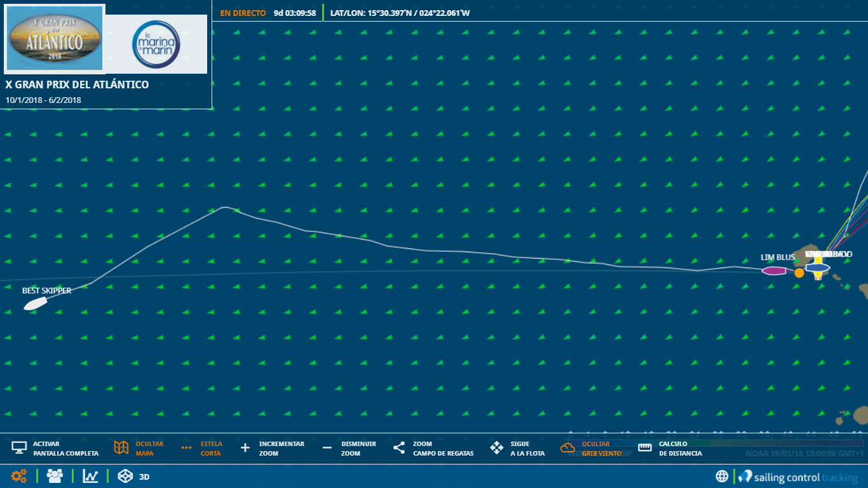Open the line chart statistics panel
The image size is (868, 488).
click(90, 476)
